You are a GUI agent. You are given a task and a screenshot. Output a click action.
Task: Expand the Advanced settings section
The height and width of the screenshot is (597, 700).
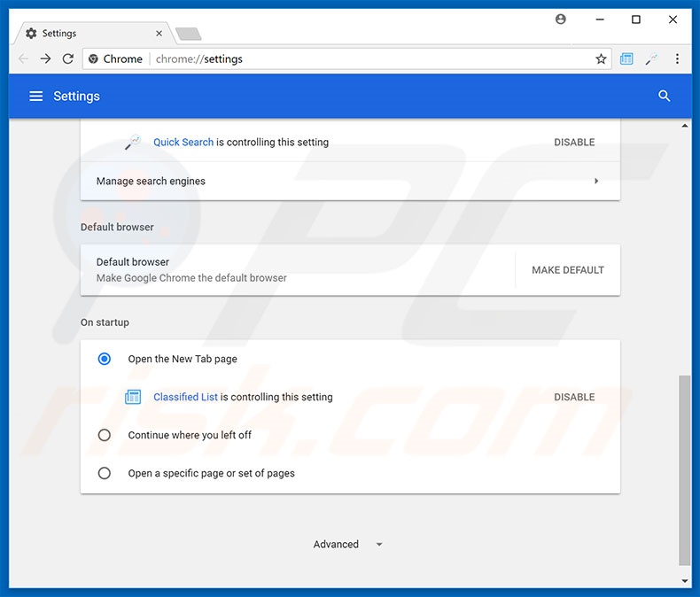tap(347, 544)
